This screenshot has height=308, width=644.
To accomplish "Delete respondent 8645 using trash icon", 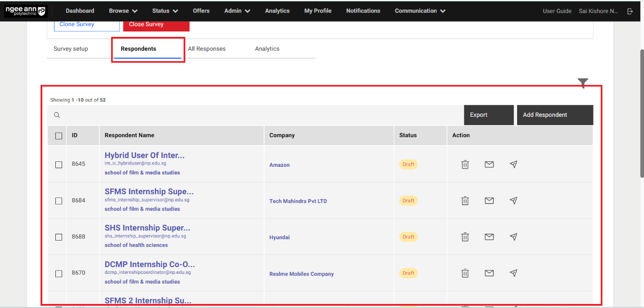I will pos(465,165).
